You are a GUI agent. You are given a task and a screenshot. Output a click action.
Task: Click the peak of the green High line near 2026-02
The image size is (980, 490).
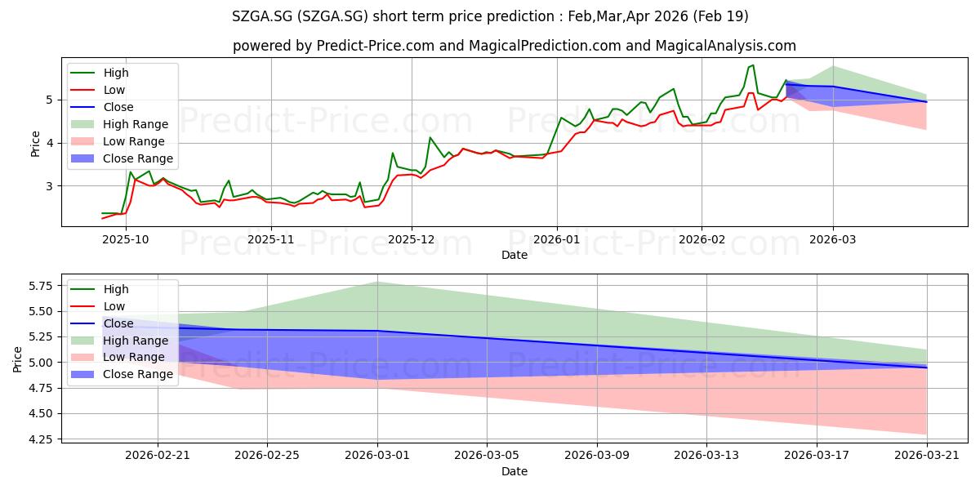pos(753,65)
